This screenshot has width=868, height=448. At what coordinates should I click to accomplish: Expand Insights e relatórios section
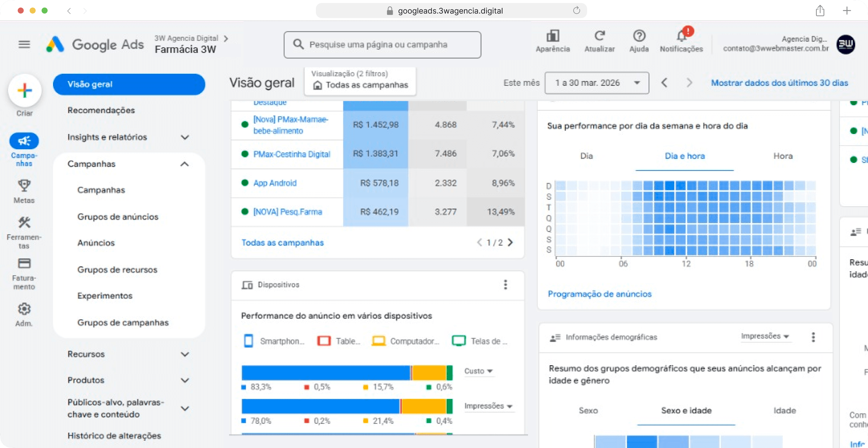tap(185, 137)
